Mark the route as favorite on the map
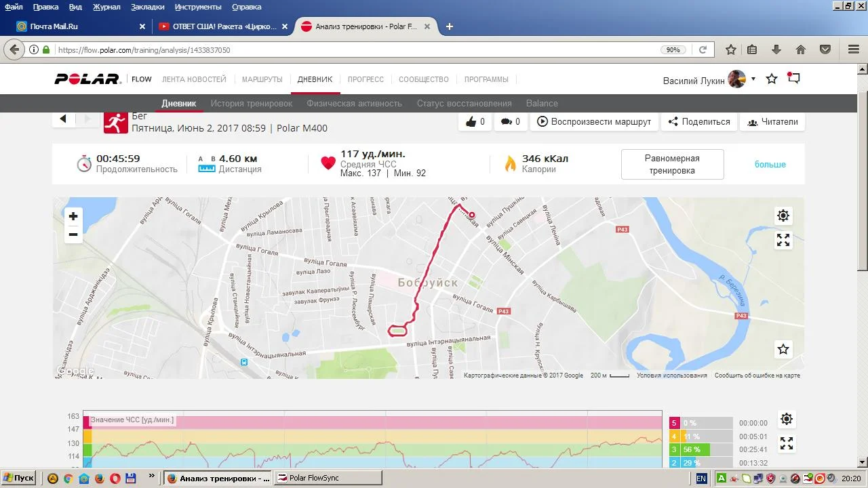 click(x=783, y=349)
